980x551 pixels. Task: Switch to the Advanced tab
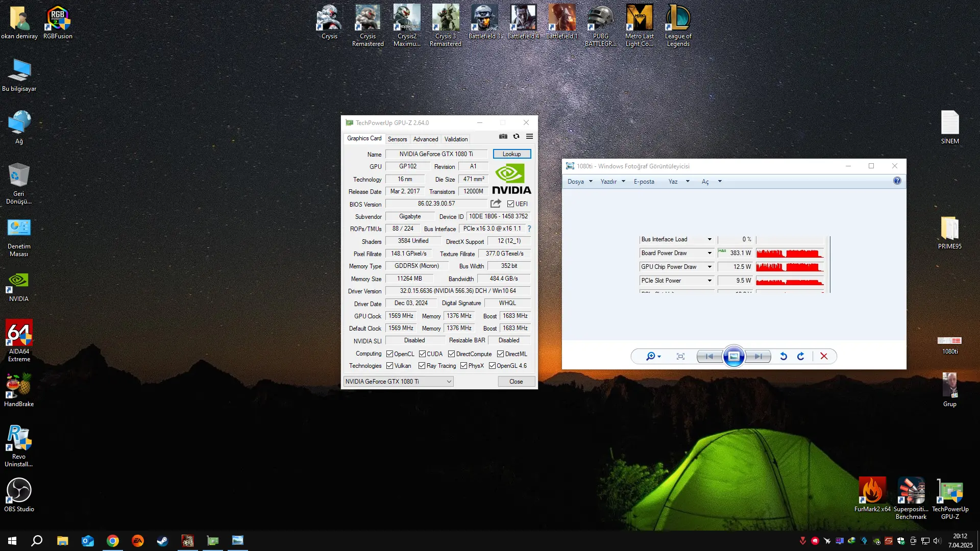coord(426,139)
